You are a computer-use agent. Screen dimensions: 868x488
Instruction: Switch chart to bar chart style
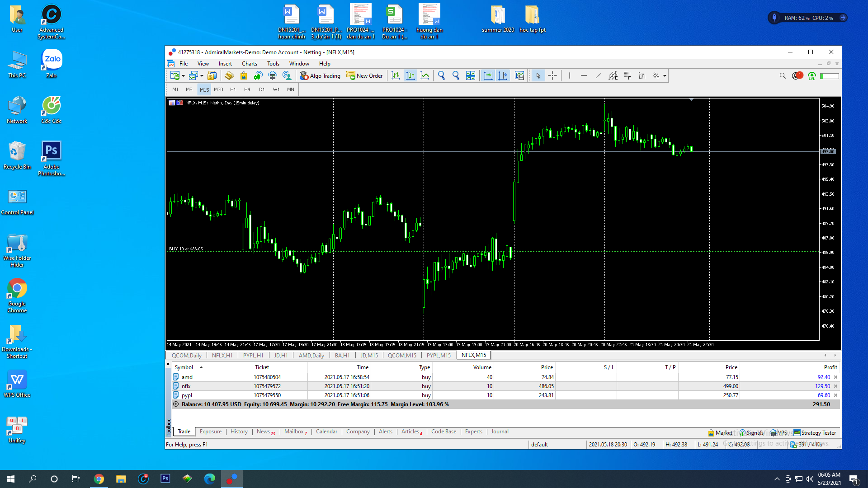(x=396, y=76)
